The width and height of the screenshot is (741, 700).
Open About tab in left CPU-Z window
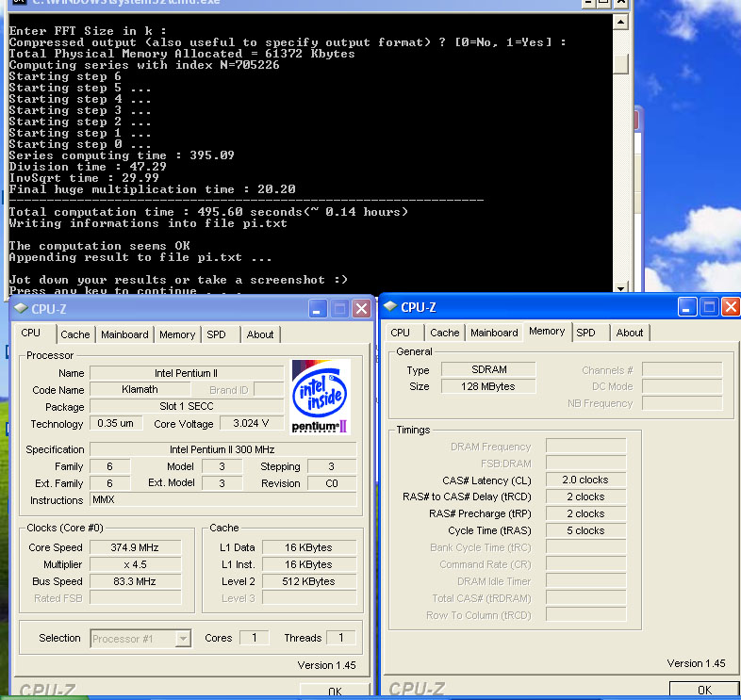coord(260,334)
